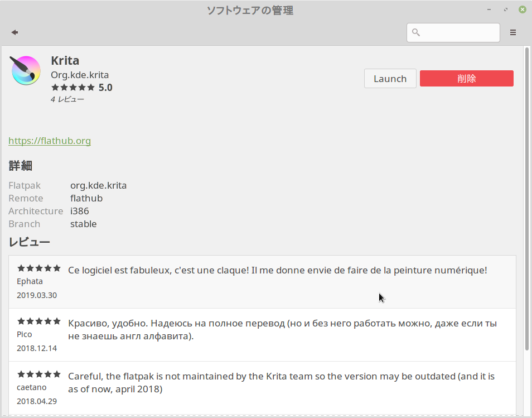Click caetano's review about outdated flatpak

(x=281, y=383)
